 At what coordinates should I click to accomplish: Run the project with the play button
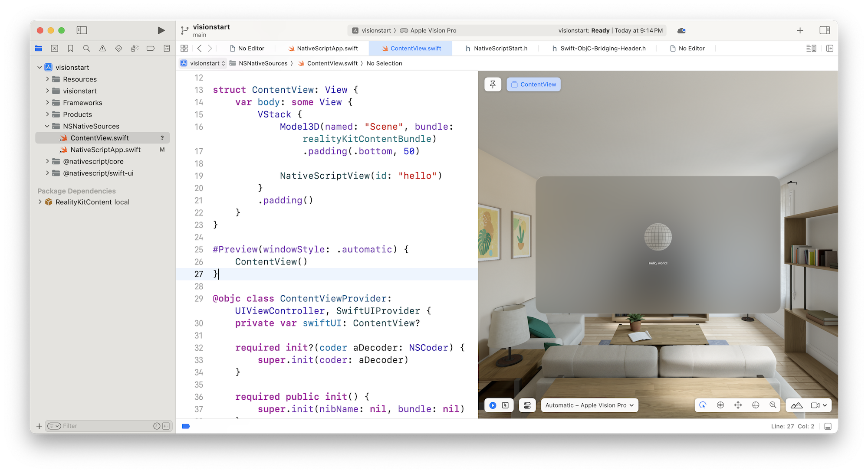click(161, 30)
